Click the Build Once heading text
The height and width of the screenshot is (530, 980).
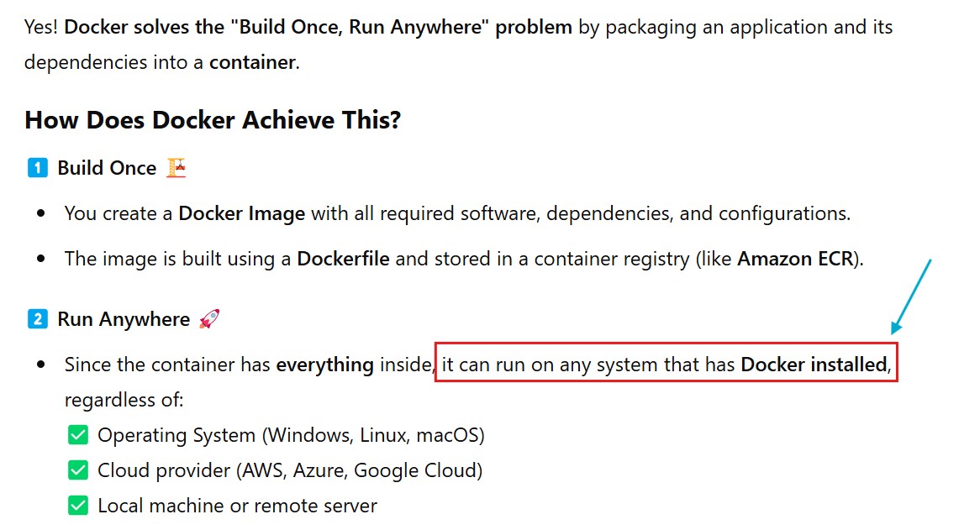pos(107,168)
